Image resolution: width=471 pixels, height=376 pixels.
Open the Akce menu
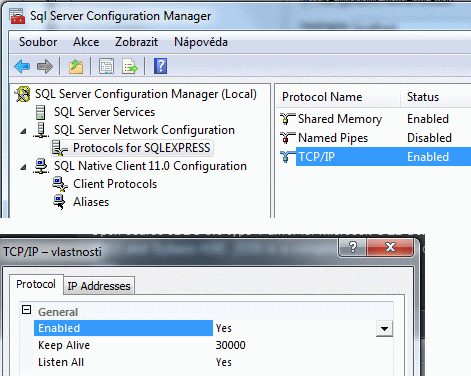tap(86, 42)
